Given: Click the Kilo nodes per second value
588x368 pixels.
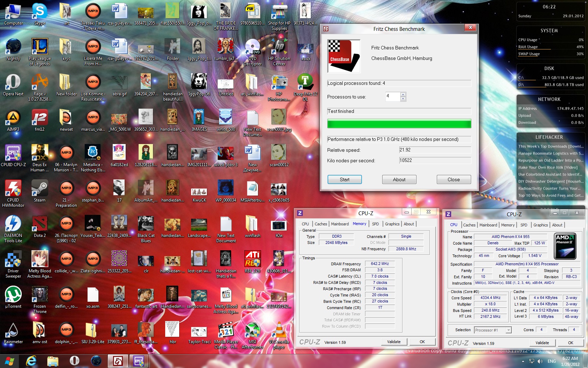Looking at the screenshot, I should [x=435, y=161].
